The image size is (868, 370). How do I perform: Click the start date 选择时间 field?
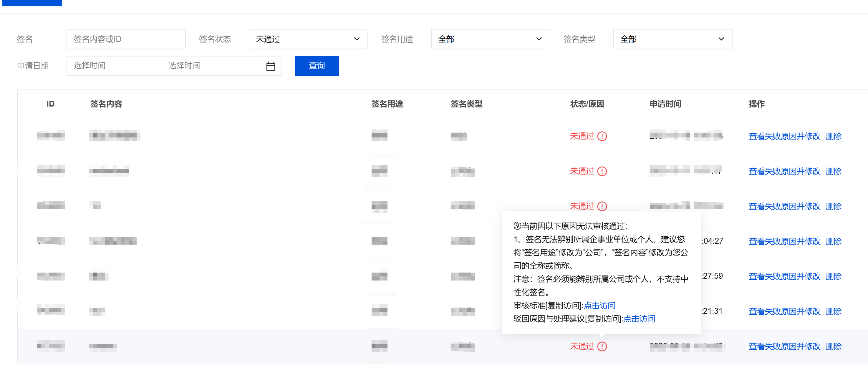tap(90, 65)
